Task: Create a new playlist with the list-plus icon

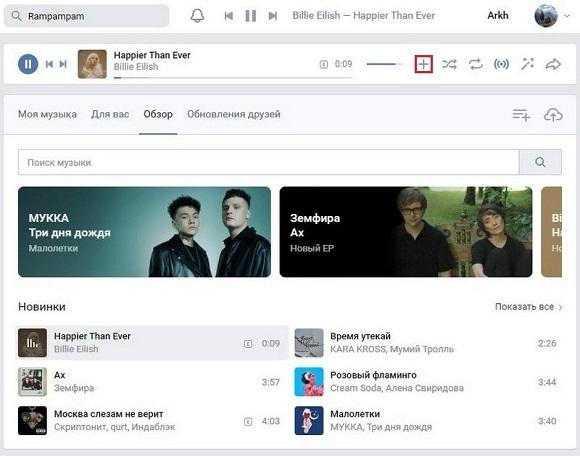Action: point(521,115)
